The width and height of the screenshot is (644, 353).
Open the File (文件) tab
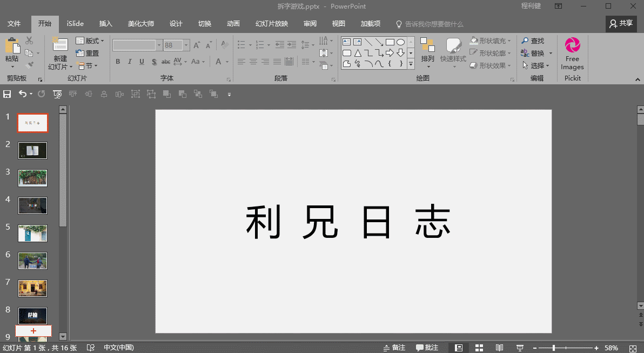tap(14, 23)
